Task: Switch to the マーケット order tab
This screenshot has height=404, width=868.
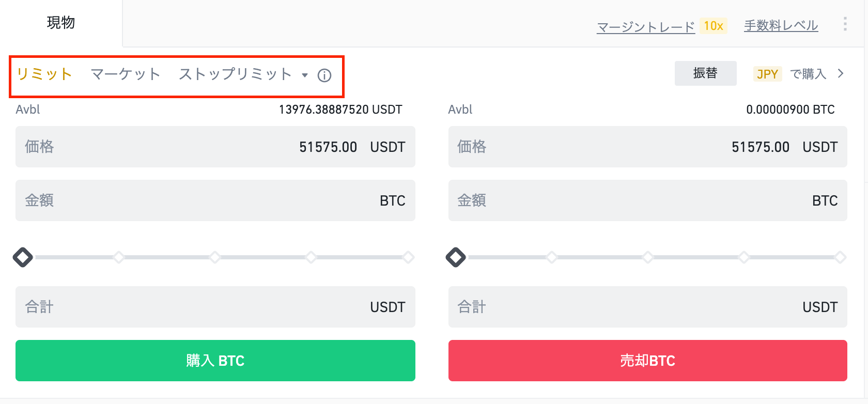Action: (x=126, y=74)
